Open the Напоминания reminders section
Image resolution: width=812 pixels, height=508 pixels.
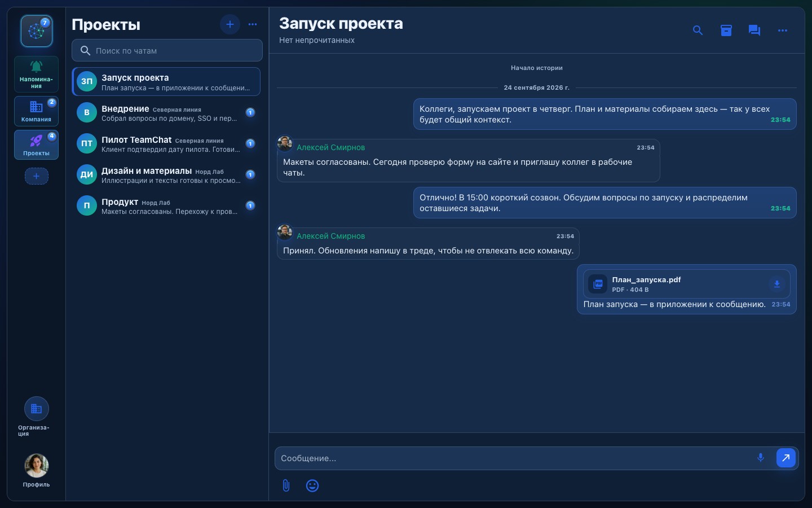37,74
